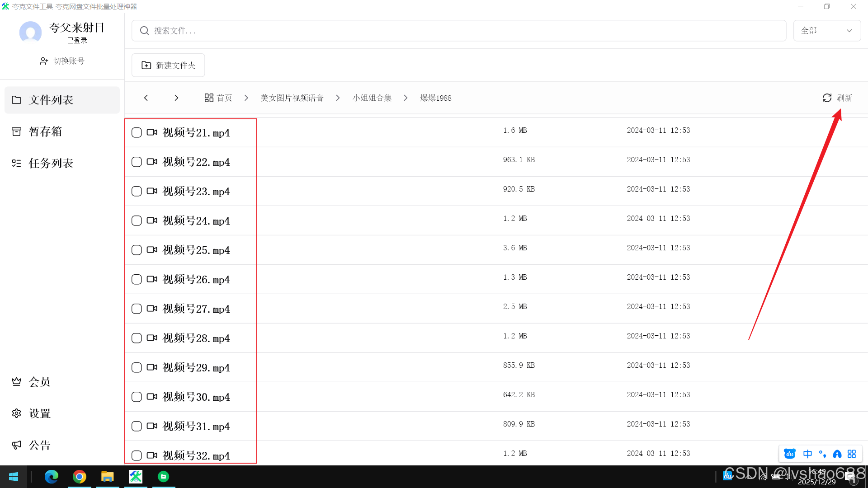Screen dimensions: 868x488
Task: Open the 公告 announcement megaphone
Action: 17,445
